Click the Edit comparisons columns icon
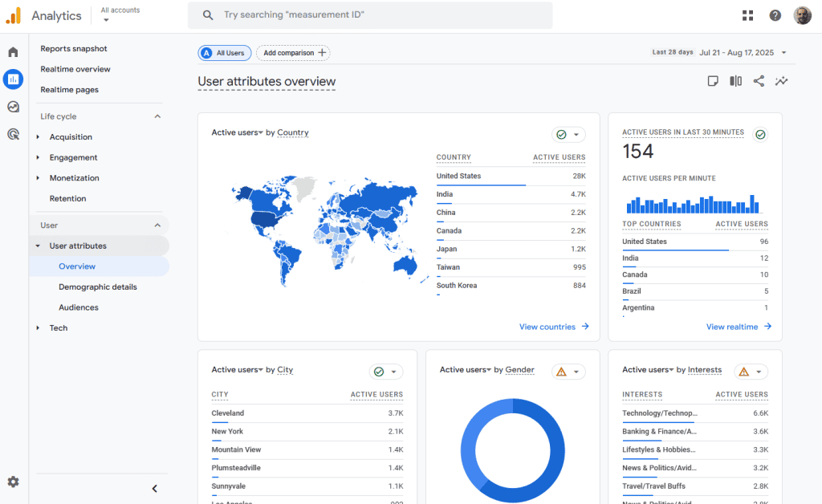 tap(735, 81)
